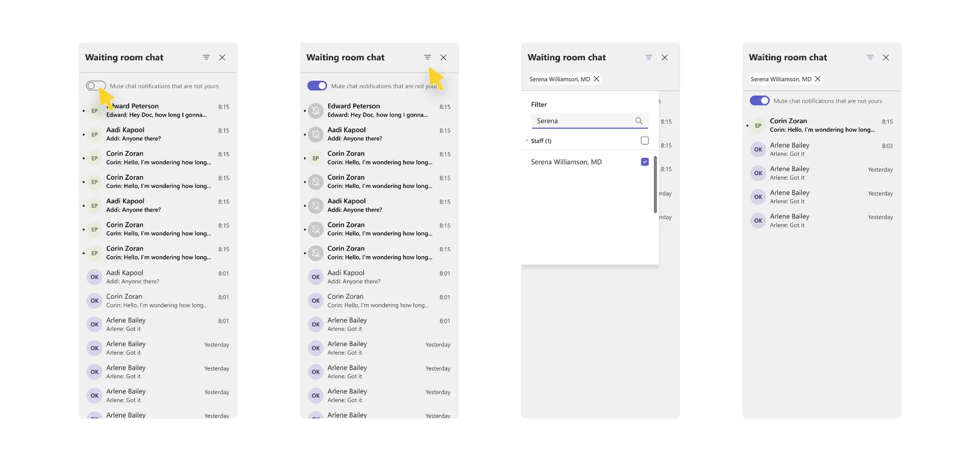Viewport: 980px width, 461px height.
Task: Remove Serena Williamson chip in fourth panel
Action: click(817, 79)
